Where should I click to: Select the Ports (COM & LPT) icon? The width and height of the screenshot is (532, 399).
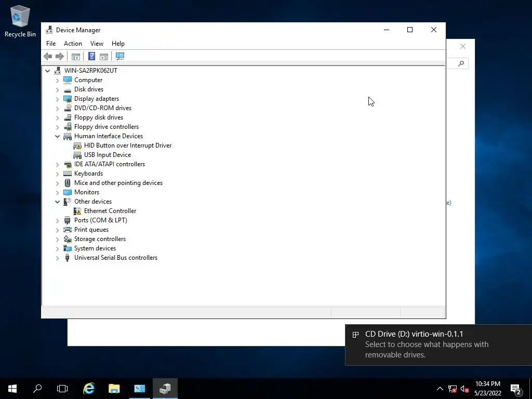click(x=68, y=220)
